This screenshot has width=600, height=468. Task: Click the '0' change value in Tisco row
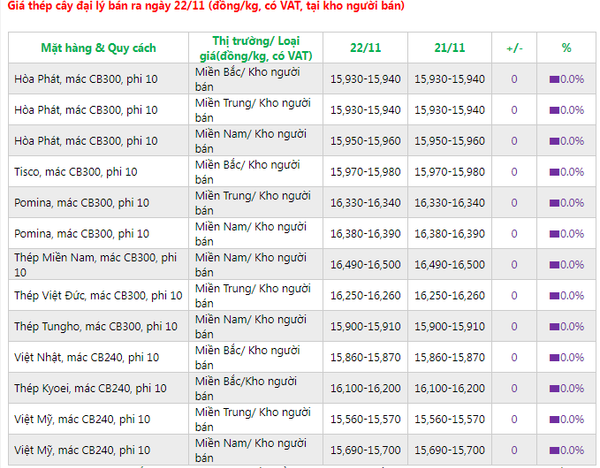[514, 172]
